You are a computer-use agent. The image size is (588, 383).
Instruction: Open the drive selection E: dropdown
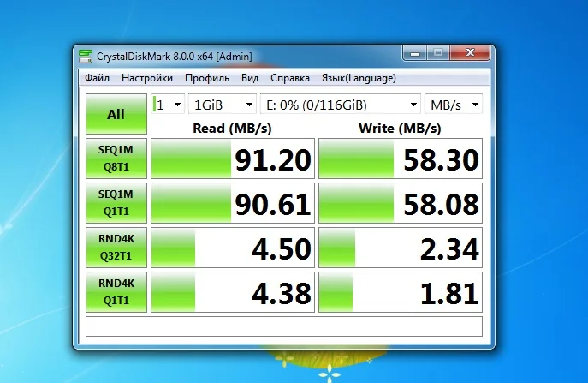[x=341, y=105]
